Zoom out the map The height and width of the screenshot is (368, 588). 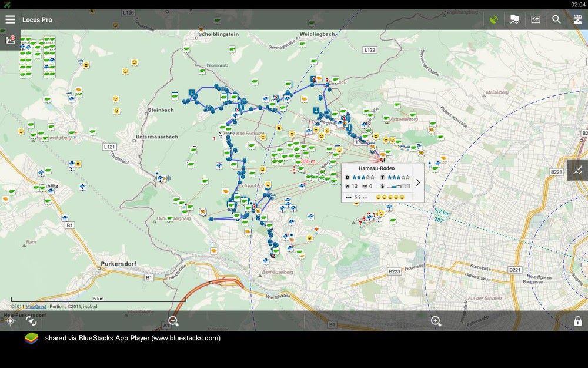173,321
